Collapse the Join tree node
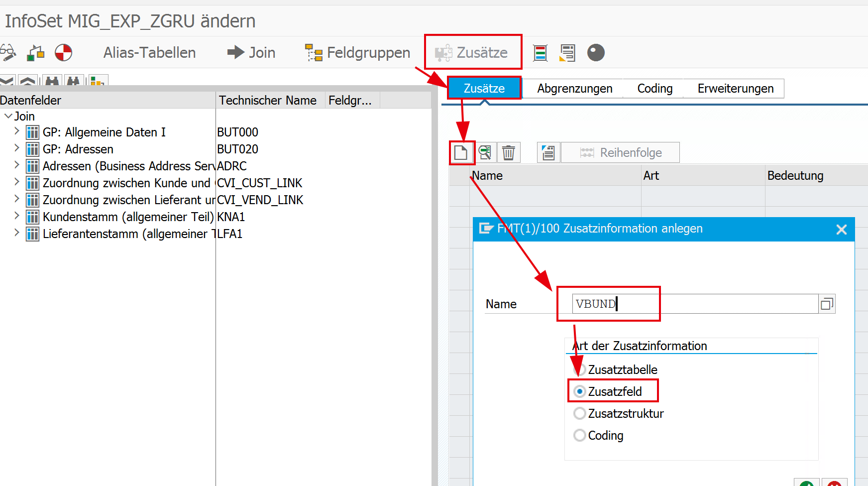 [x=8, y=116]
